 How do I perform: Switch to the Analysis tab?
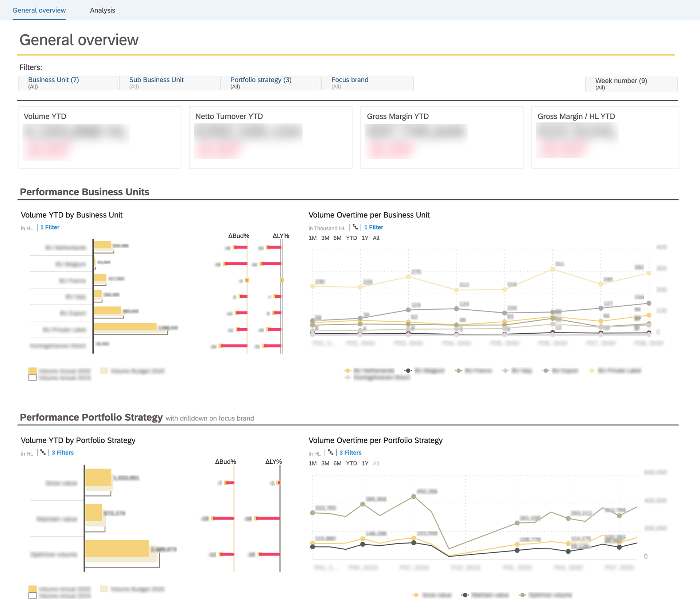coord(102,10)
